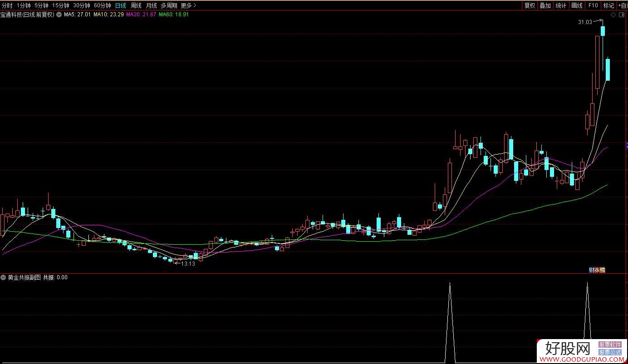
Task: Click the diamond icon at chart corner
Action: tap(613, 15)
